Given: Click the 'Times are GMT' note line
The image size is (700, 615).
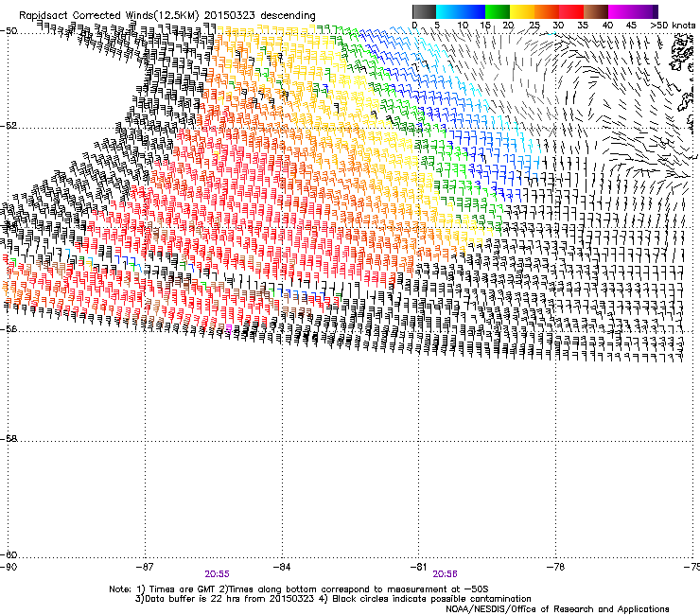Looking at the screenshot, I should [x=299, y=589].
